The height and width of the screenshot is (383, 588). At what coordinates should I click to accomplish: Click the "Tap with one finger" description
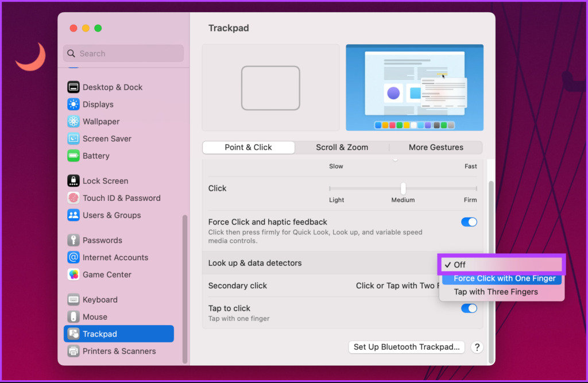pyautogui.click(x=239, y=319)
